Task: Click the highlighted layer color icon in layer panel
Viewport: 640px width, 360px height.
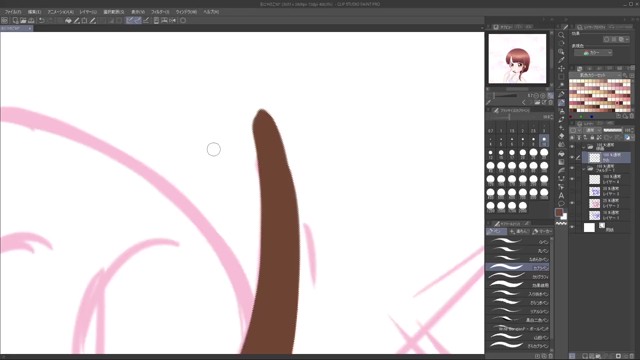Action: pos(627,138)
